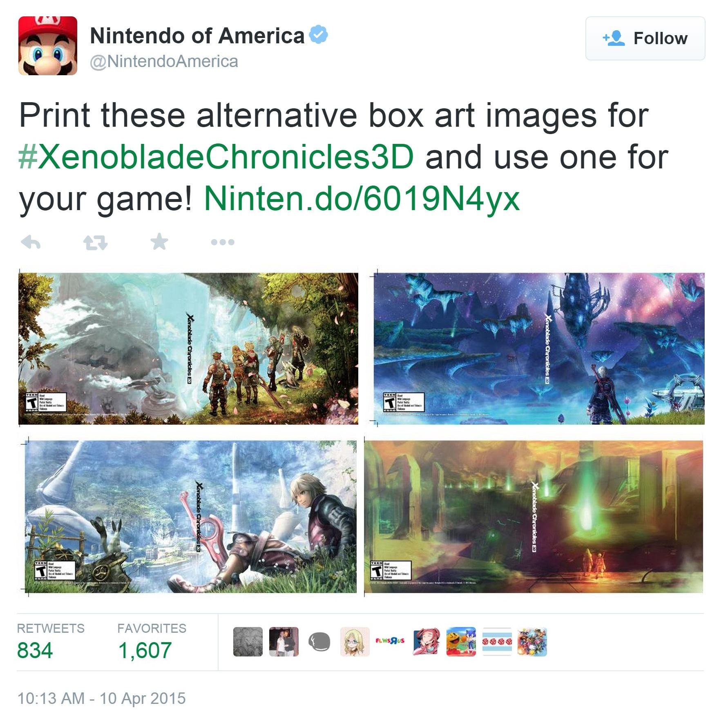
Task: Open the 10:13 AM - 10 Apr 2015 timestamp
Action: click(101, 698)
